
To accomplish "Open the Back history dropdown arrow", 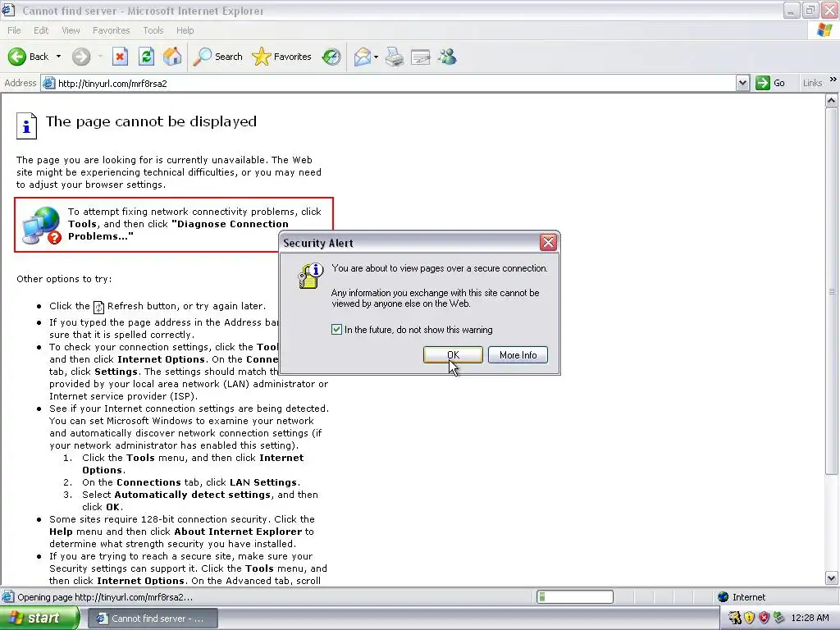I will 58,57.
